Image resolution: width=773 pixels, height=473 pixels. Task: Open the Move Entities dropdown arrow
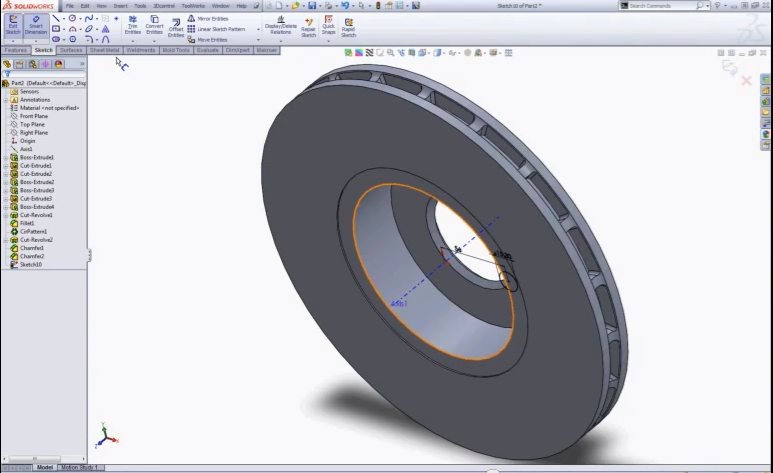click(258, 39)
